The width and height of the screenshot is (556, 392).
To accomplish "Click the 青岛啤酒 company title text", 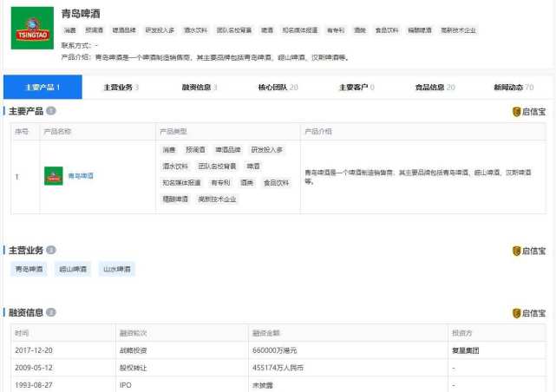I will (81, 14).
